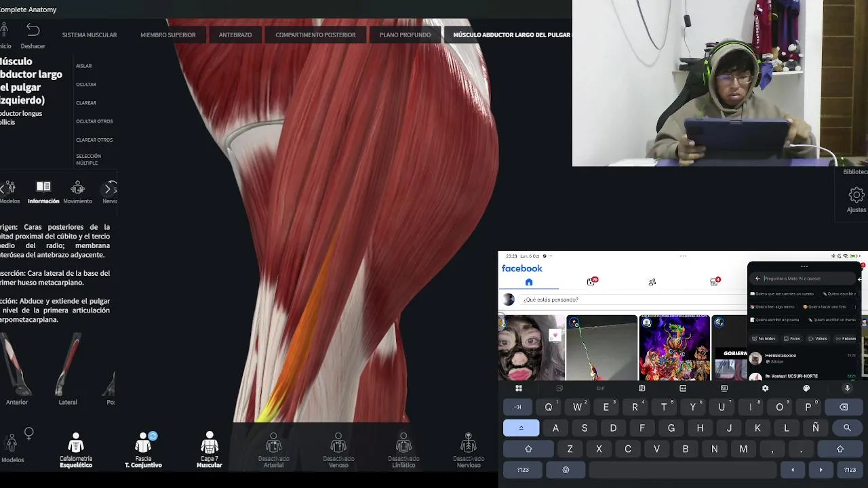Screen dimensions: 868x488
Task: Click the AISLAR option
Action: pyautogui.click(x=84, y=66)
